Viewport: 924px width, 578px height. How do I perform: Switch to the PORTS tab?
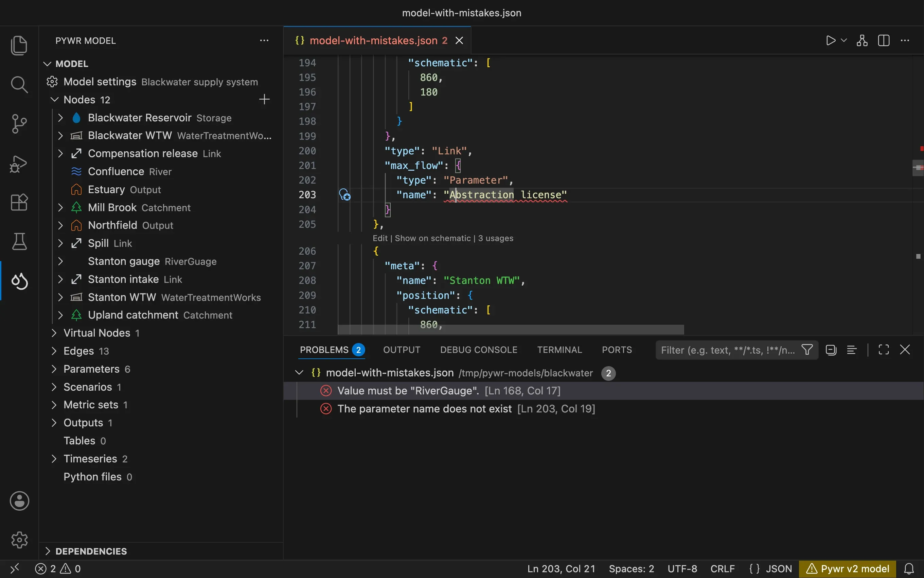pyautogui.click(x=617, y=350)
